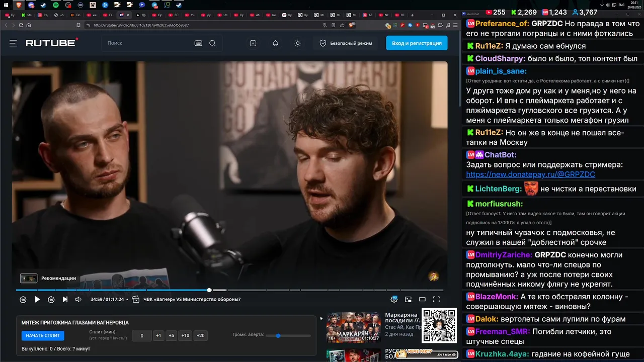Open the on-screen keyboard icon in search

[x=198, y=43]
